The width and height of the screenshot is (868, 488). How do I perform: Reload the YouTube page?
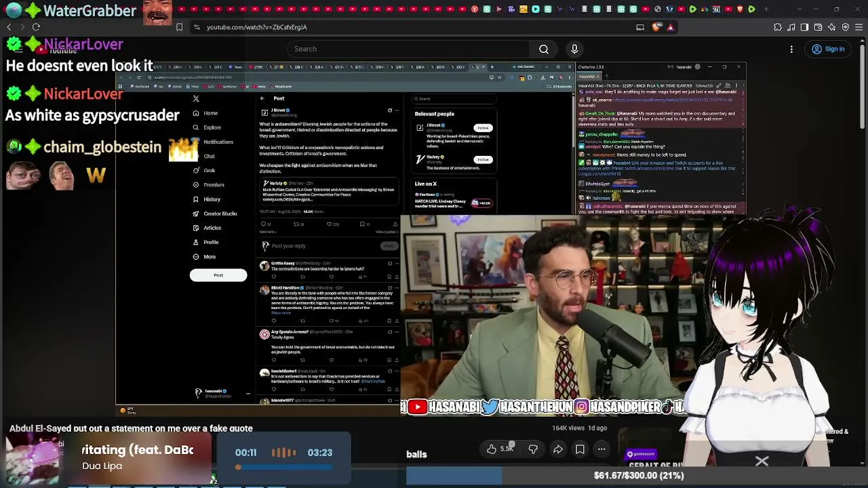pos(36,27)
